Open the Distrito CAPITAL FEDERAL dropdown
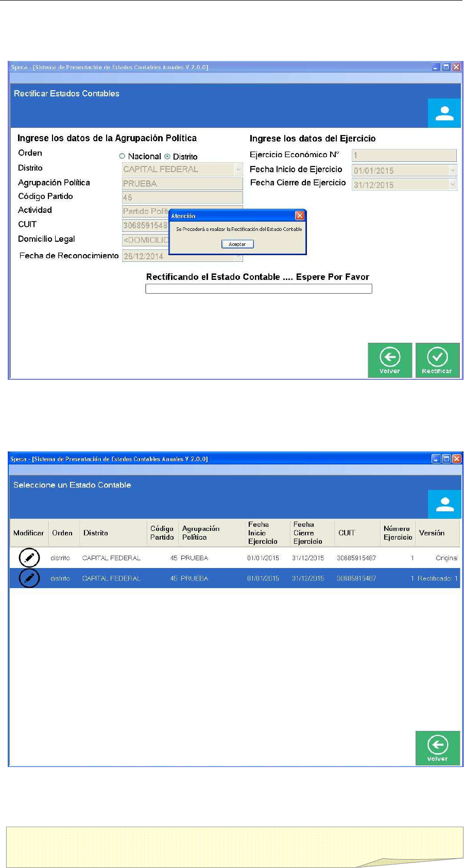464x868 pixels. pyautogui.click(x=238, y=169)
